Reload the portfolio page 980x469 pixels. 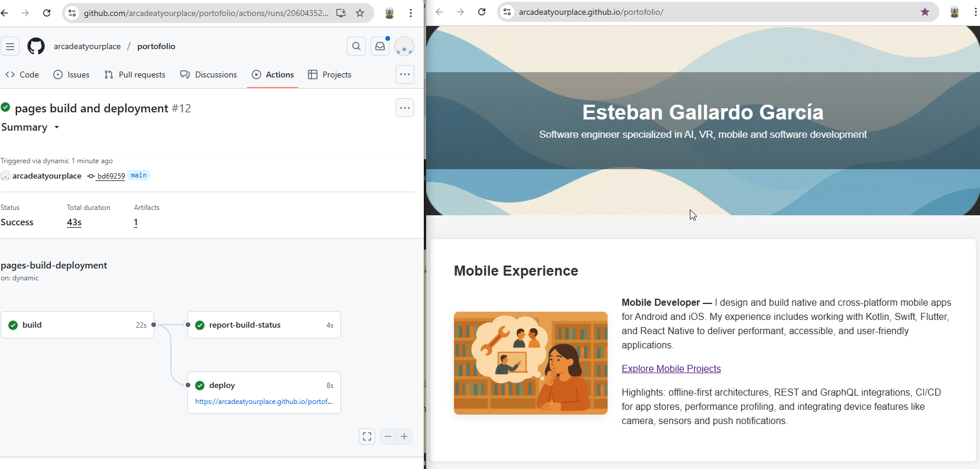pyautogui.click(x=482, y=12)
